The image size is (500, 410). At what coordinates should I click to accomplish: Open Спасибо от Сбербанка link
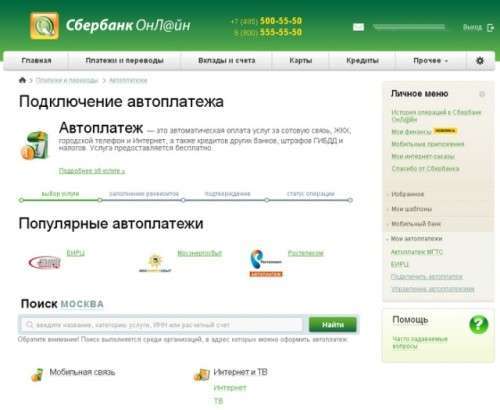(425, 169)
